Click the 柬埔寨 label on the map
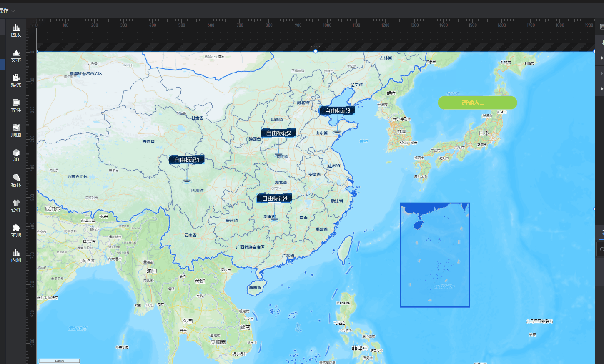 218,342
